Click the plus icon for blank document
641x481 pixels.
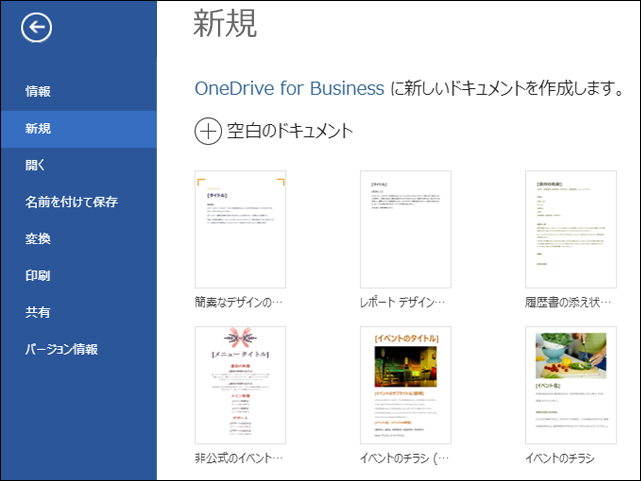point(207,130)
